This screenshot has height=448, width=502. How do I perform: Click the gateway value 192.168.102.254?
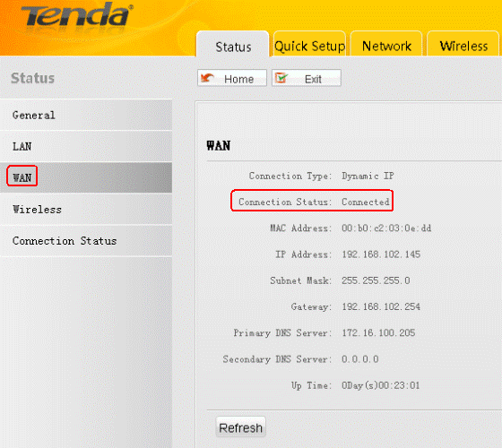click(x=381, y=306)
